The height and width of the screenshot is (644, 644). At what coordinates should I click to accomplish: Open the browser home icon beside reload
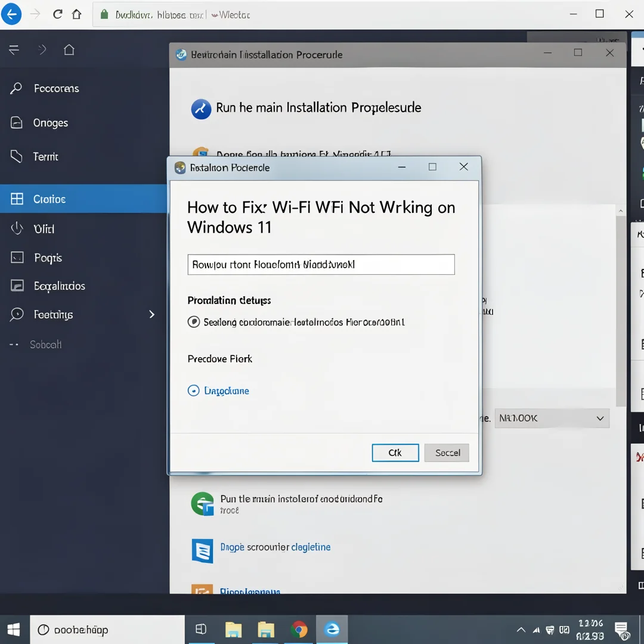[x=76, y=14]
